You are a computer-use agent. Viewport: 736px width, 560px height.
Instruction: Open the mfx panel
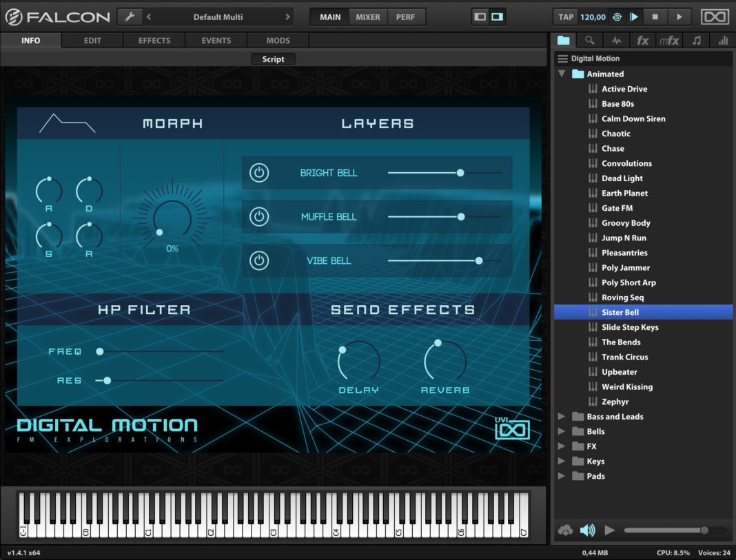[x=668, y=39]
